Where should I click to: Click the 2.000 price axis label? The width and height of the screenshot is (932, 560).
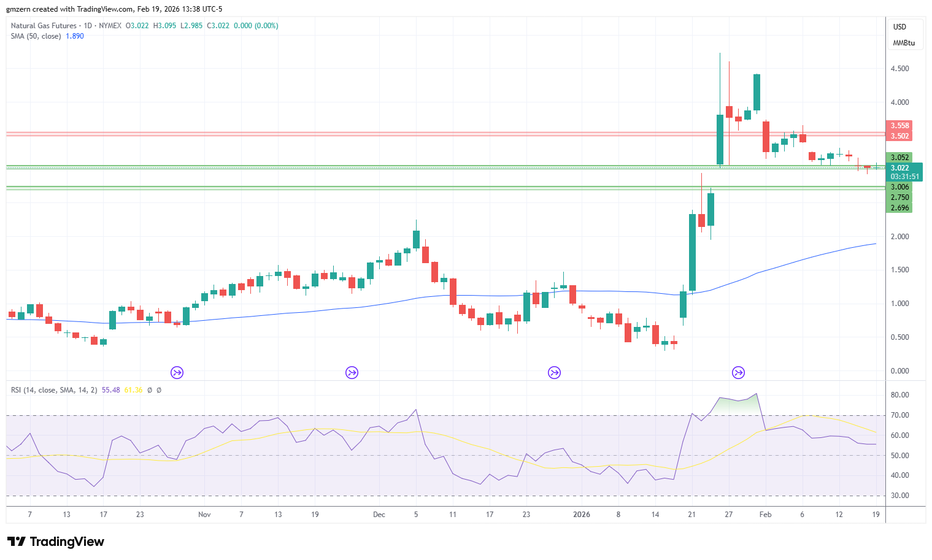(900, 237)
